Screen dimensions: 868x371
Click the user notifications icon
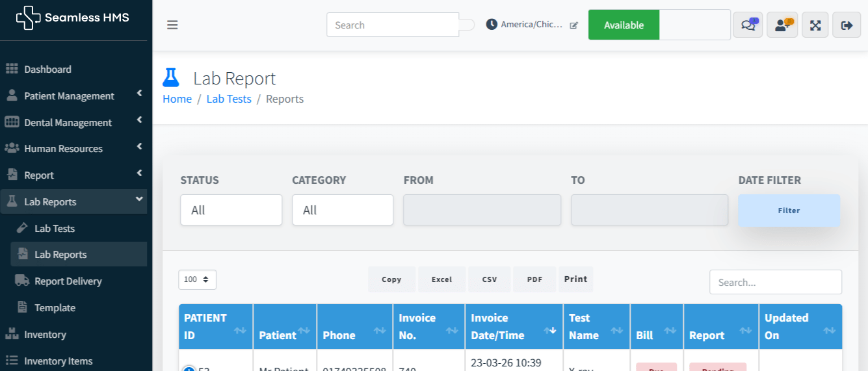click(x=782, y=25)
